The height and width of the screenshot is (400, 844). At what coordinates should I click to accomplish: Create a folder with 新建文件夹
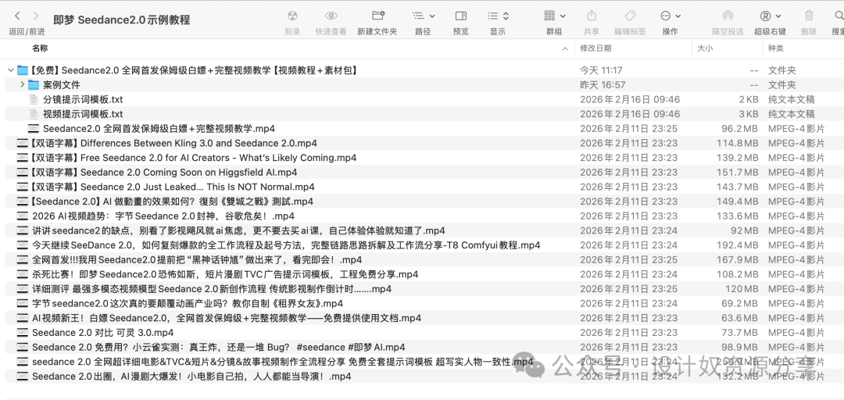[378, 16]
